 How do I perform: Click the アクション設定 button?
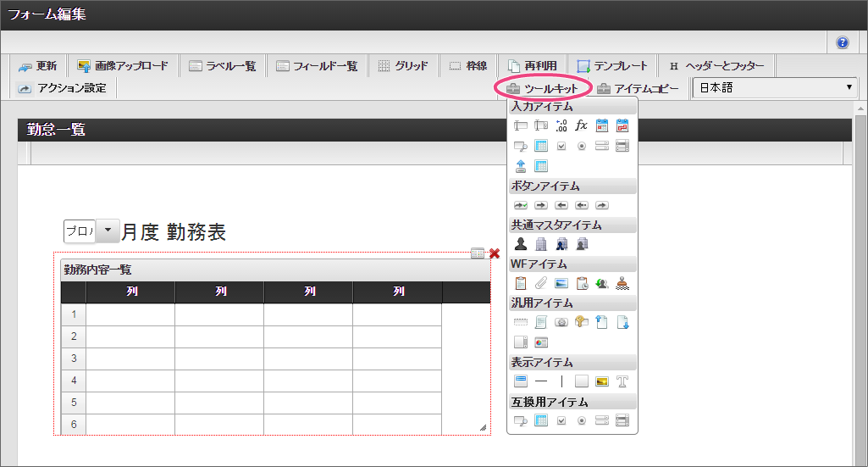(x=63, y=88)
